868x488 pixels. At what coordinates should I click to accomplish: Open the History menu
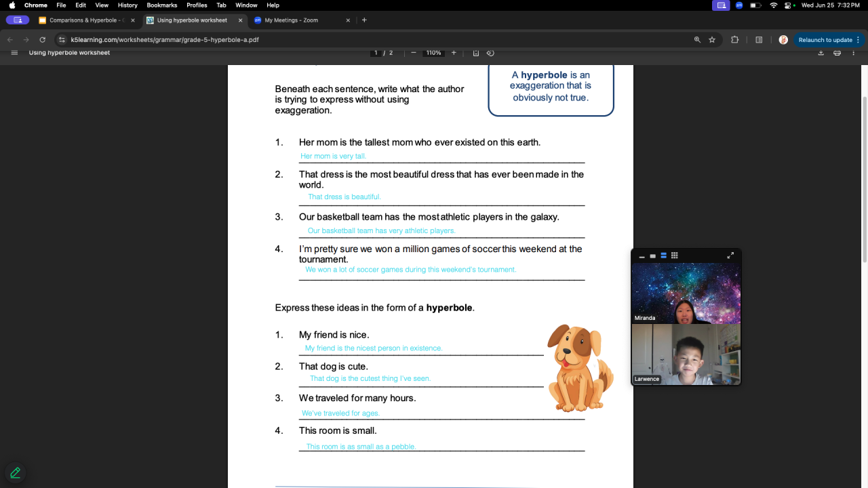tap(127, 5)
